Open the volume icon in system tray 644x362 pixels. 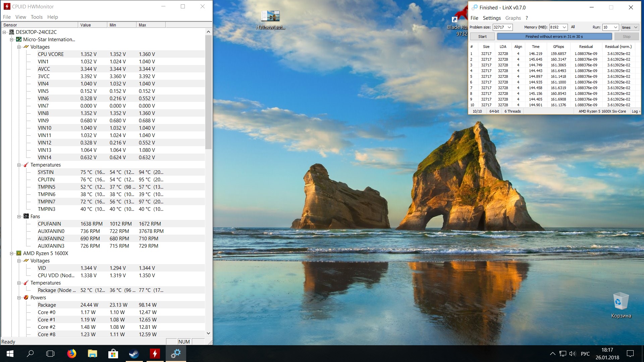point(572,354)
